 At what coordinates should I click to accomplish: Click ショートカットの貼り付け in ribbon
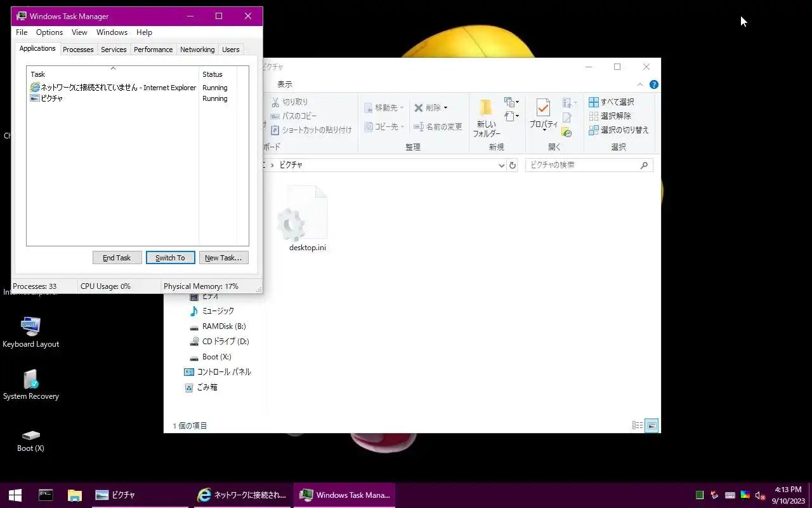coord(311,130)
